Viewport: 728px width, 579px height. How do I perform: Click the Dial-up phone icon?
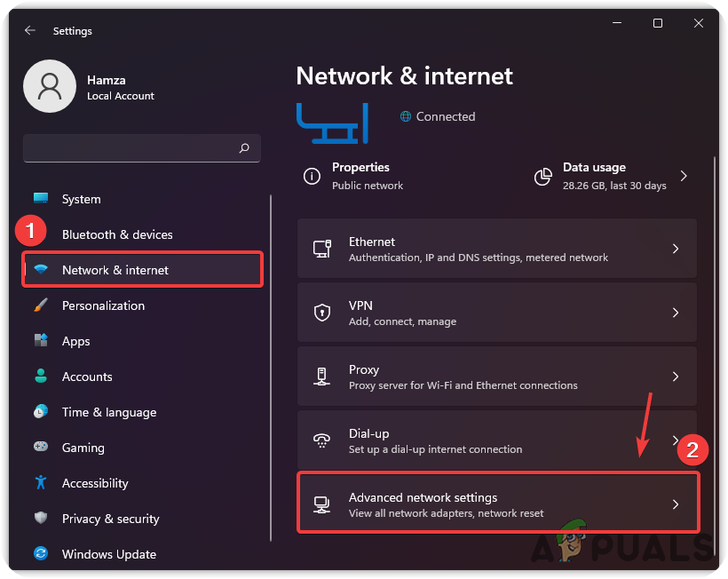pyautogui.click(x=322, y=440)
